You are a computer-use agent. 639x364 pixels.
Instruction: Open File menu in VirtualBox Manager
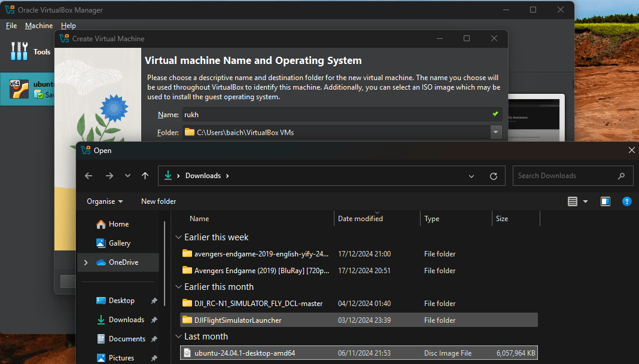pos(11,26)
